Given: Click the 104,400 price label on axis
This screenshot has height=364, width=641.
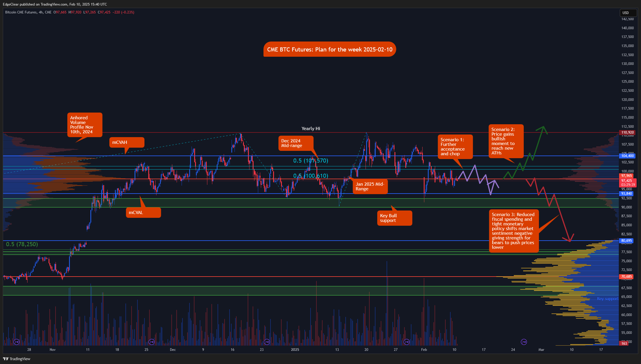Looking at the screenshot, I should [x=627, y=156].
